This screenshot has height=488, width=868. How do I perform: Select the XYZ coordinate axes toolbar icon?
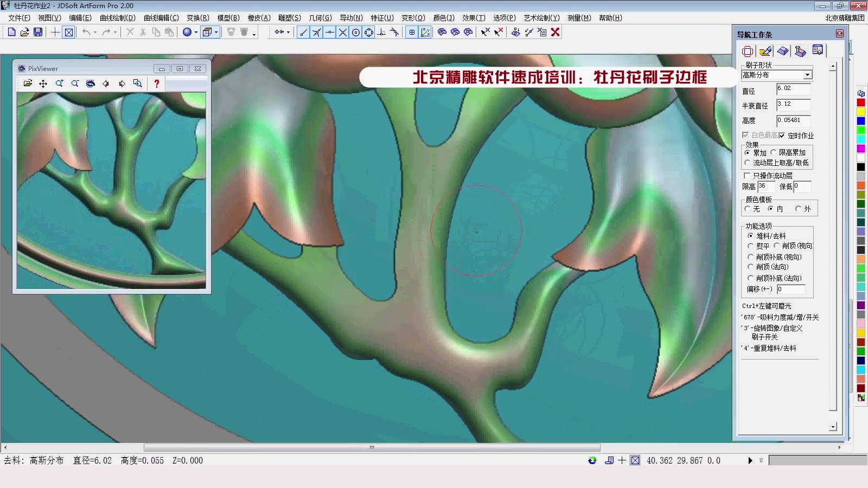pyautogui.click(x=425, y=32)
